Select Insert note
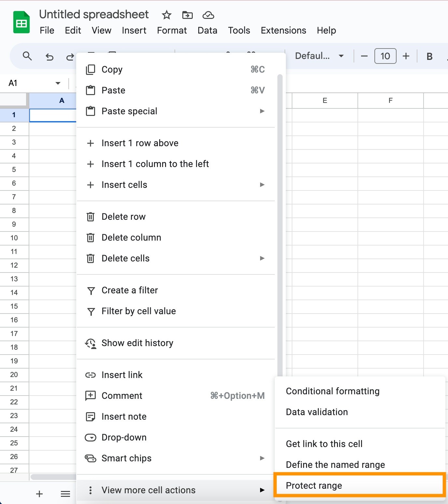 pos(176,416)
